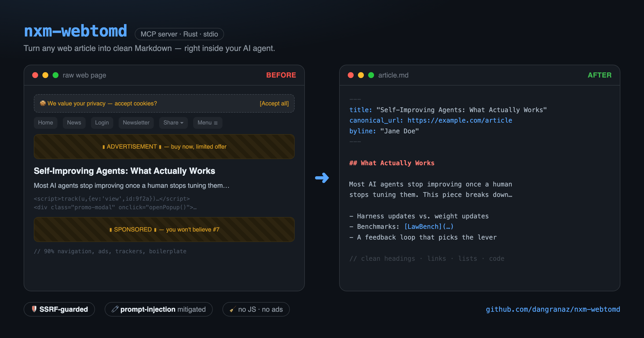Image resolution: width=644 pixels, height=338 pixels.
Task: Click the ## What Actually Works heading
Action: 392,163
